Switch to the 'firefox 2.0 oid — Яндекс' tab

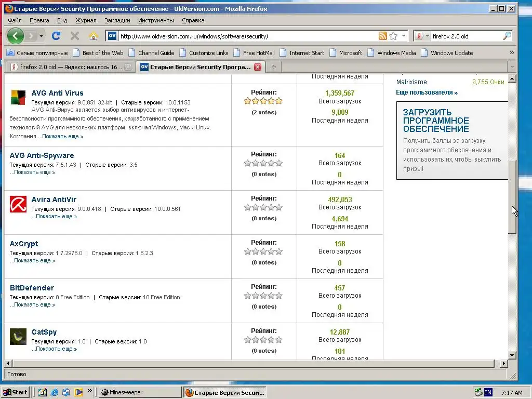pyautogui.click(x=70, y=67)
